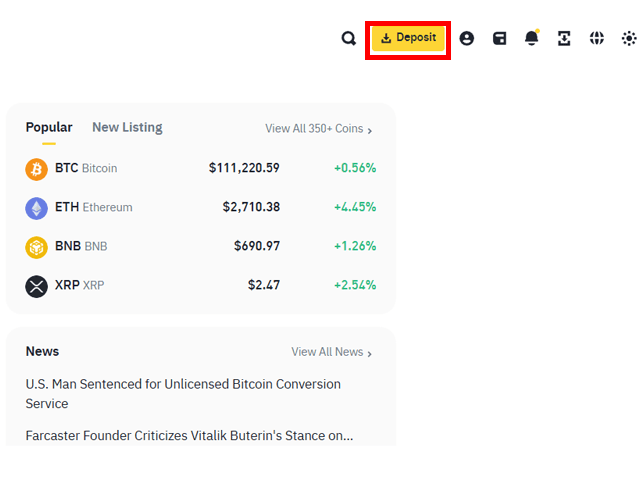Click the XRP coin icon
640x480 pixels.
pos(36,286)
